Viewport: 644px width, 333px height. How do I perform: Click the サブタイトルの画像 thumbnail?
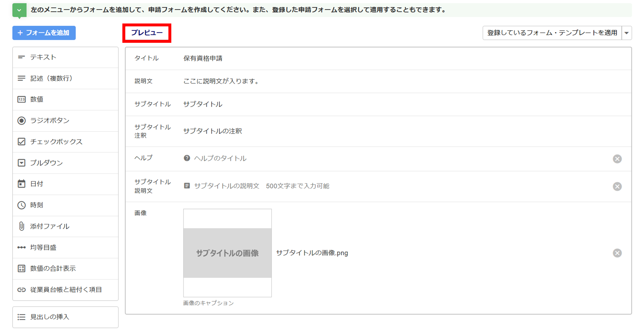pos(227,253)
